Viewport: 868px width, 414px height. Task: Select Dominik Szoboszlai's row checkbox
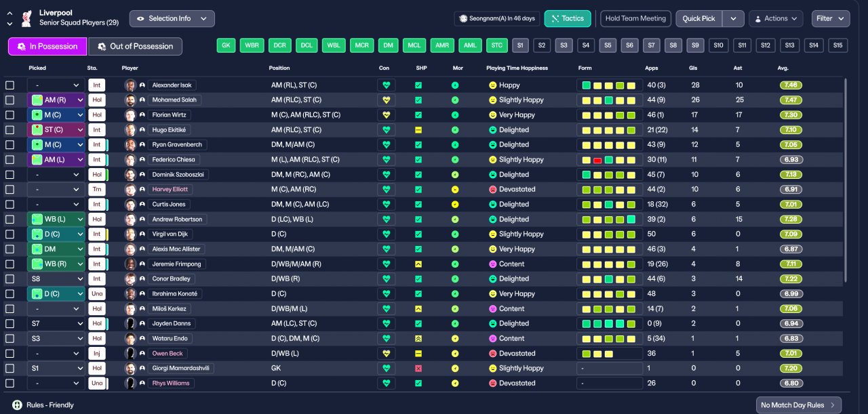click(x=9, y=175)
